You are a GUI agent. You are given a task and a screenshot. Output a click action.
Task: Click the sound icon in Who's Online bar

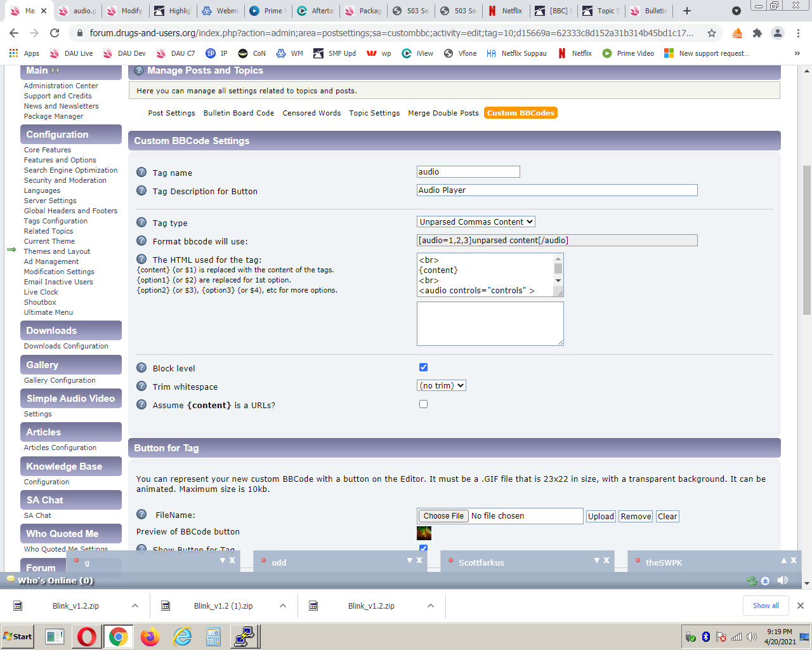(783, 580)
